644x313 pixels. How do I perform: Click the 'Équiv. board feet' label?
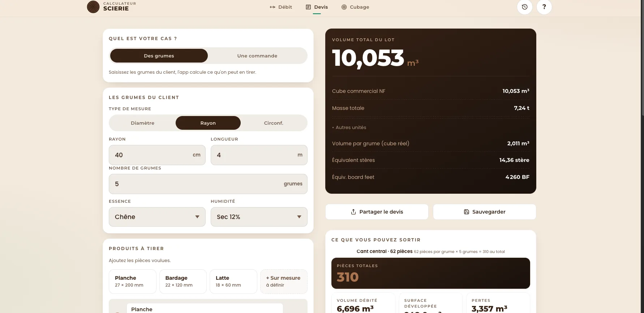[353, 177]
